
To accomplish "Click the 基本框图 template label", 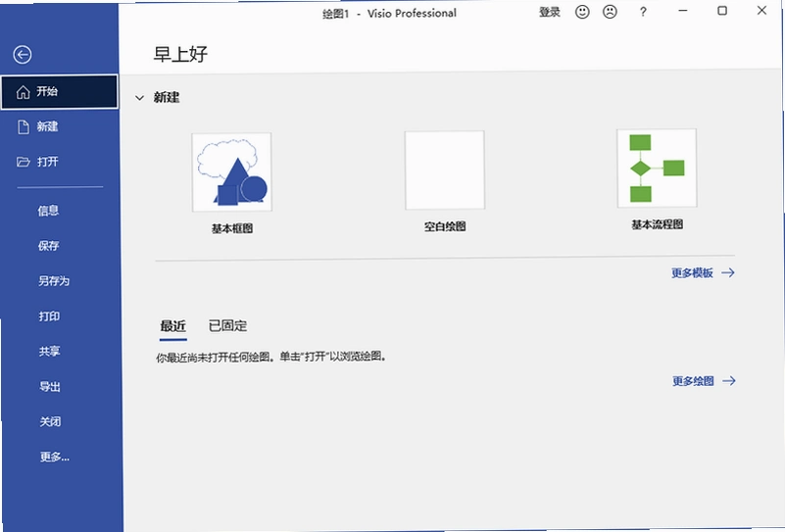I will coord(232,228).
